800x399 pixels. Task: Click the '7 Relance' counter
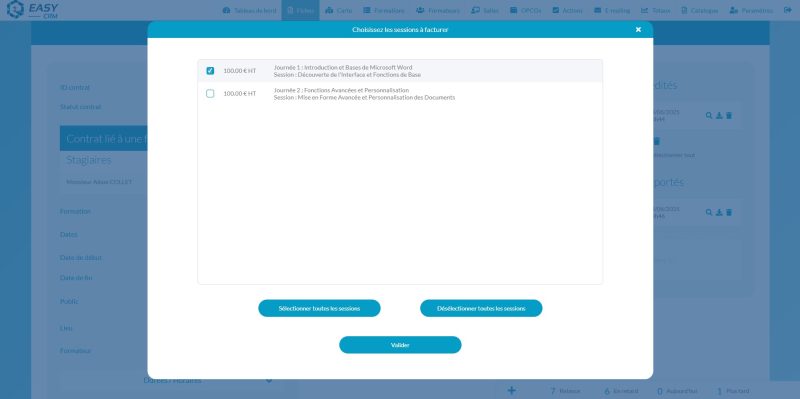(x=565, y=391)
